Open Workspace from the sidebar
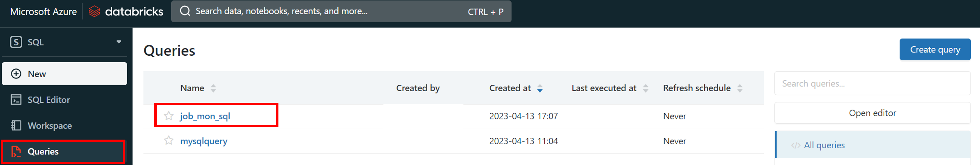 click(x=49, y=125)
